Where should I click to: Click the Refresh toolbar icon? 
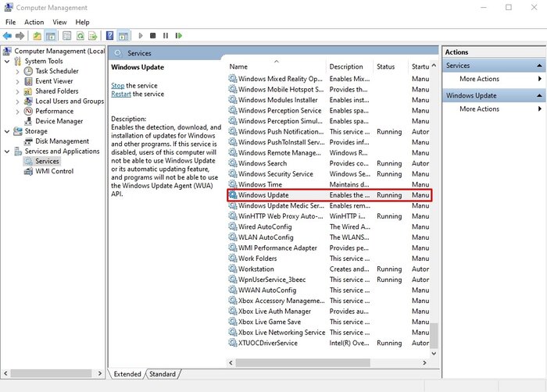point(80,36)
